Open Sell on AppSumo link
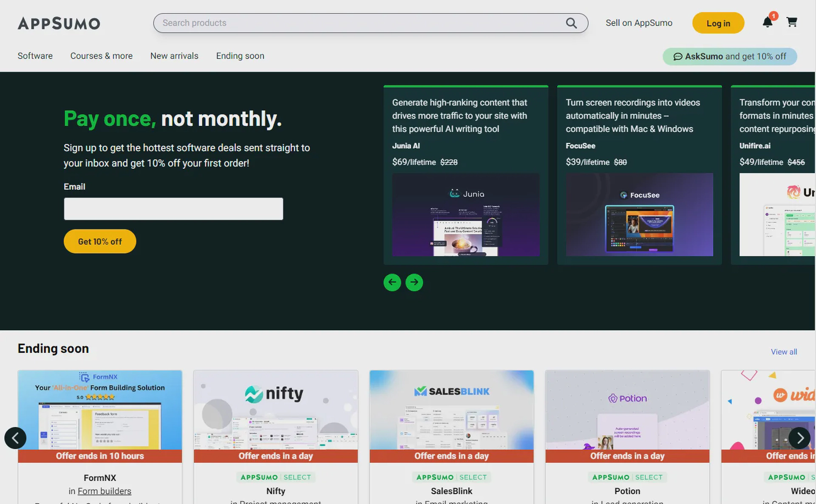The height and width of the screenshot is (504, 816). pos(639,23)
